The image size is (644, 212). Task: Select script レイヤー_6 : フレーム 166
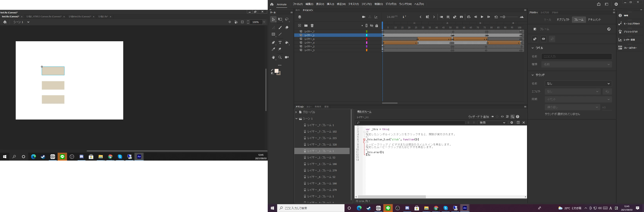322,184
